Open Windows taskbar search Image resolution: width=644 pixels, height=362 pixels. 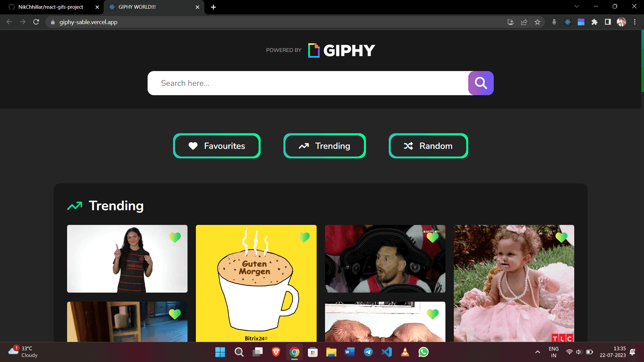(x=239, y=352)
